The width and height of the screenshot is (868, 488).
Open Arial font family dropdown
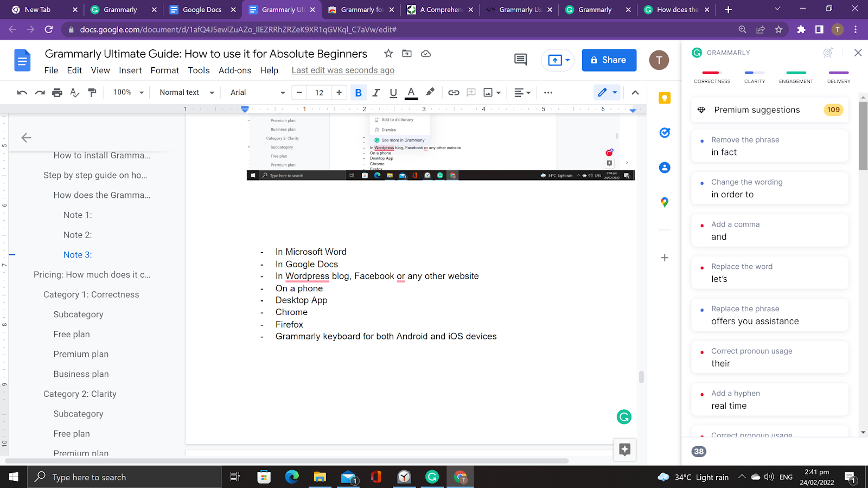point(258,93)
